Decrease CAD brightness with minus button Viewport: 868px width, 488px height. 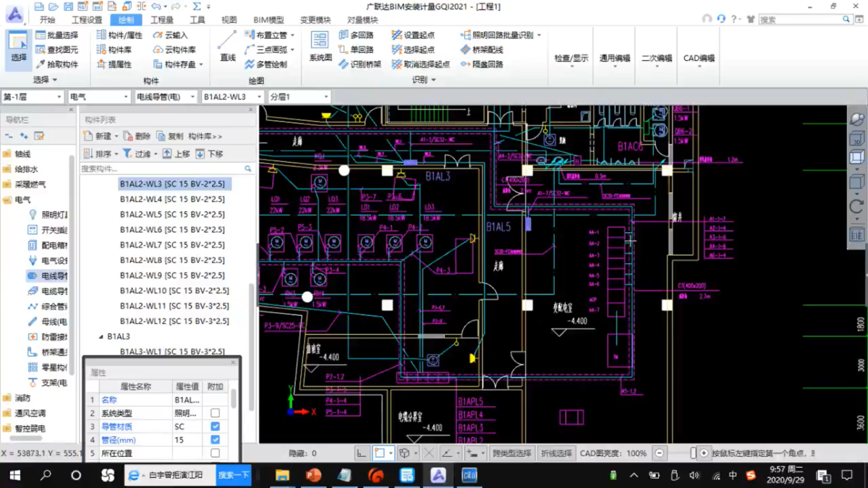660,453
